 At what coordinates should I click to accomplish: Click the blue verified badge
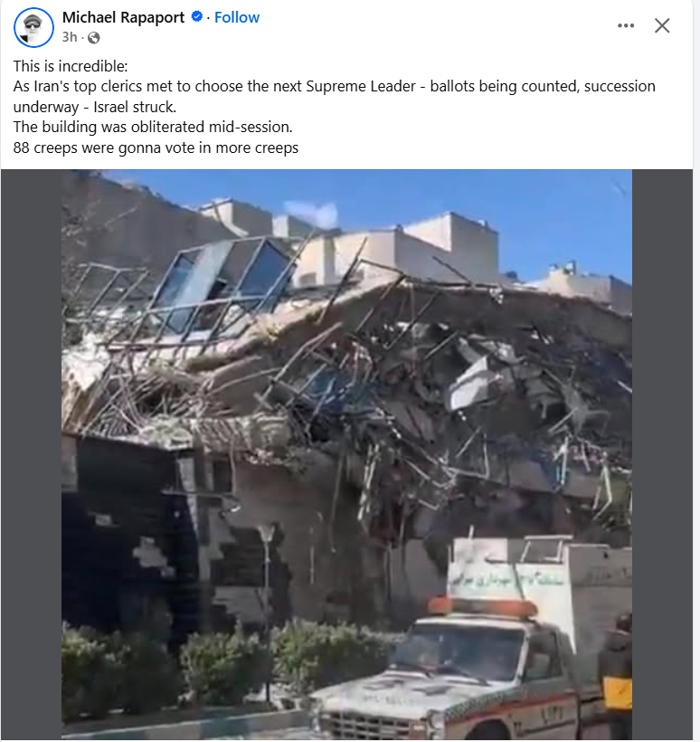tap(197, 17)
